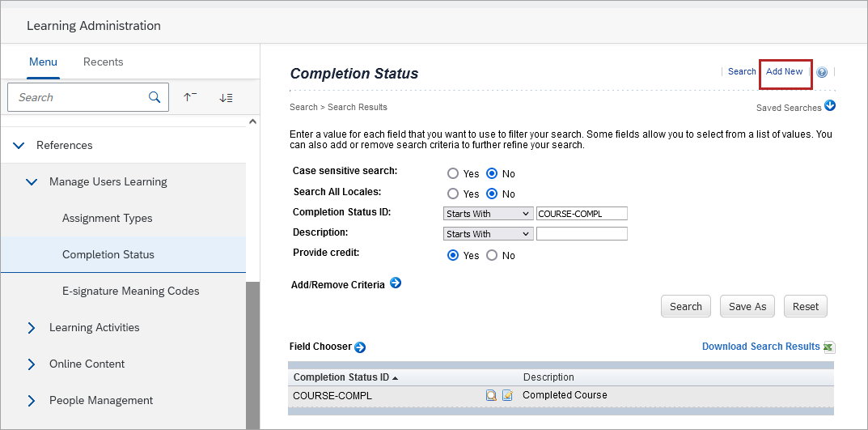View COURSE-COMPL record details icon
Image resolution: width=868 pixels, height=430 pixels.
click(x=491, y=396)
